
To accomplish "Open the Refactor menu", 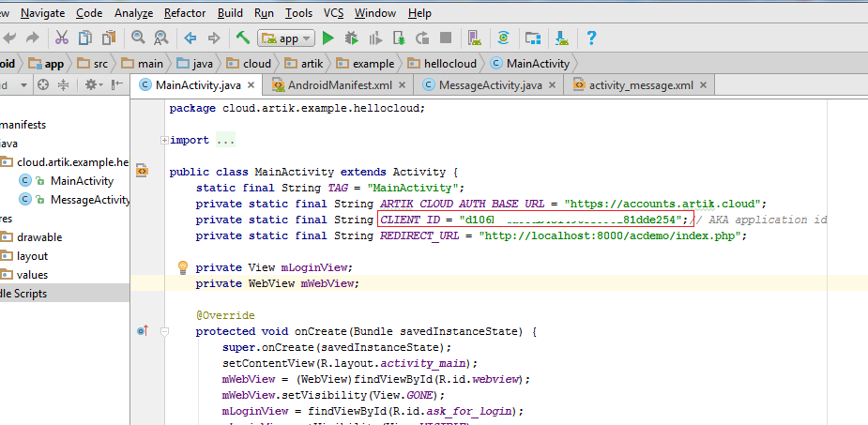I will click(x=185, y=13).
